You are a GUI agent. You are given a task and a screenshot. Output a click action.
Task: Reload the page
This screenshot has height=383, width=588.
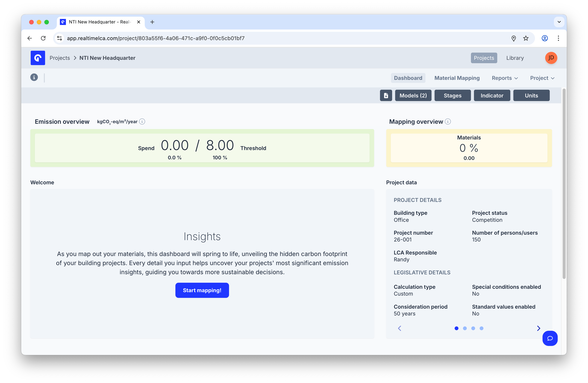43,38
